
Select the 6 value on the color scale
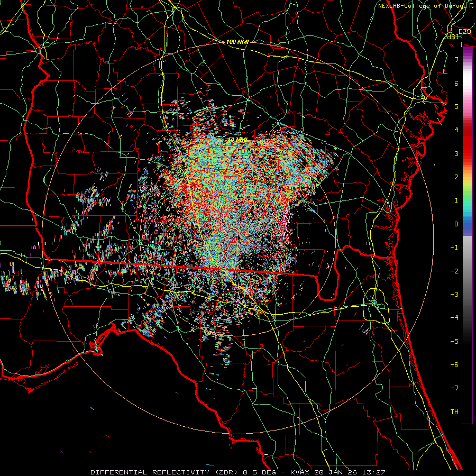[456, 83]
